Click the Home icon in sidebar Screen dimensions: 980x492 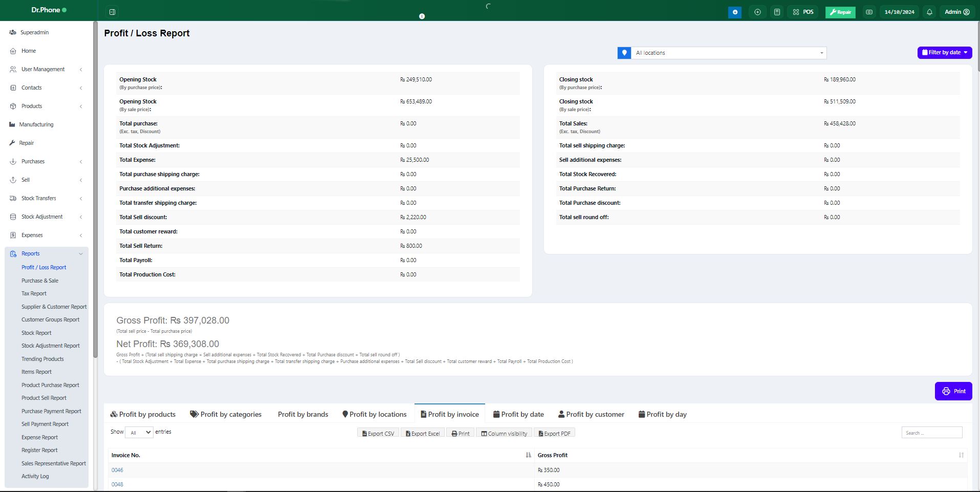pos(13,51)
